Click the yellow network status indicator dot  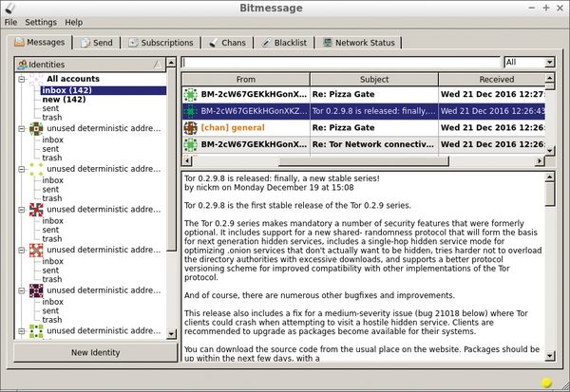tap(547, 383)
